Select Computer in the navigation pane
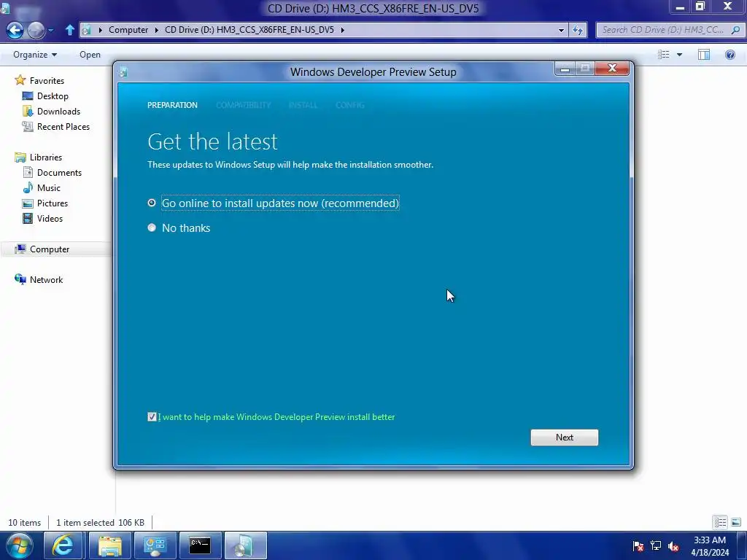This screenshot has width=747, height=560. pos(50,249)
